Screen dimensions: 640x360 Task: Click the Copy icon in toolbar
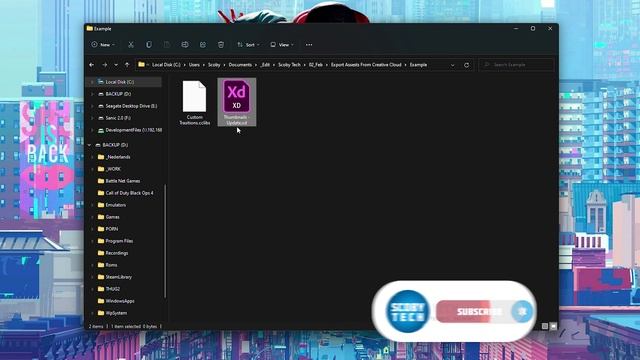click(x=149, y=45)
